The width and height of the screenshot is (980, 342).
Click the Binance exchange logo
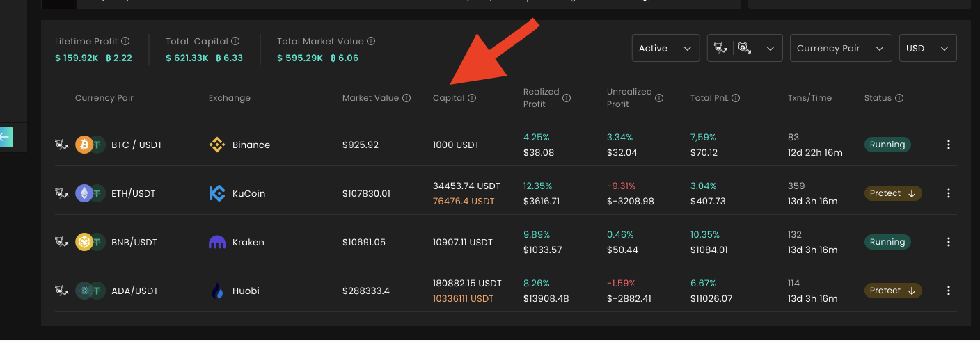217,145
